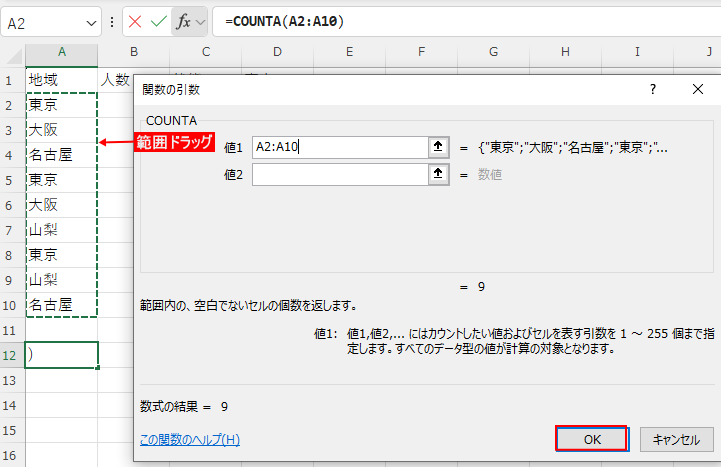721x467 pixels.
Task: Click the OK button
Action: tap(592, 439)
